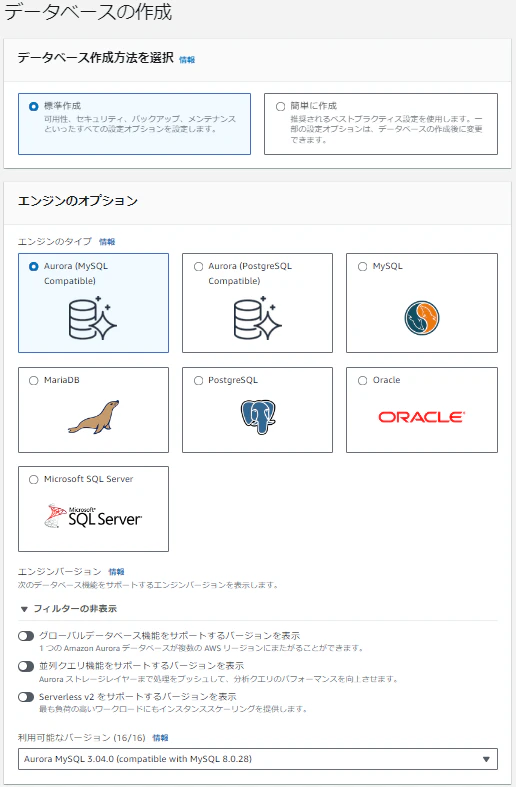Click the データベースの作成 page title

click(88, 12)
